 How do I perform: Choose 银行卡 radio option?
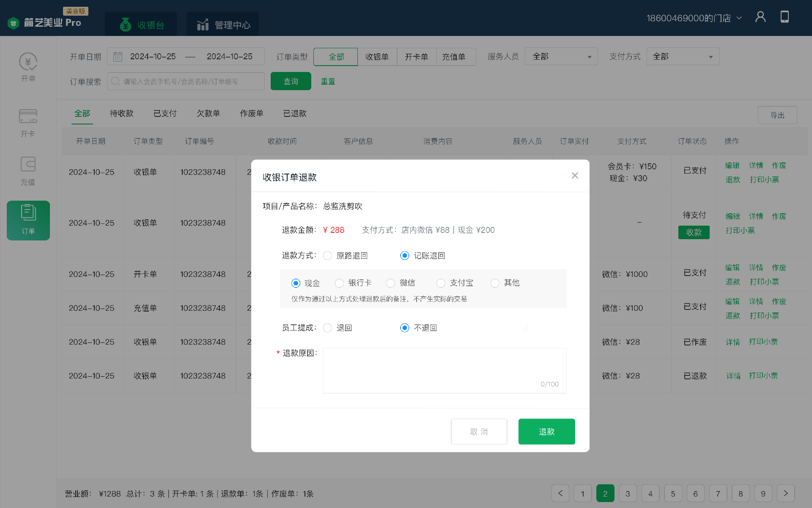point(339,283)
